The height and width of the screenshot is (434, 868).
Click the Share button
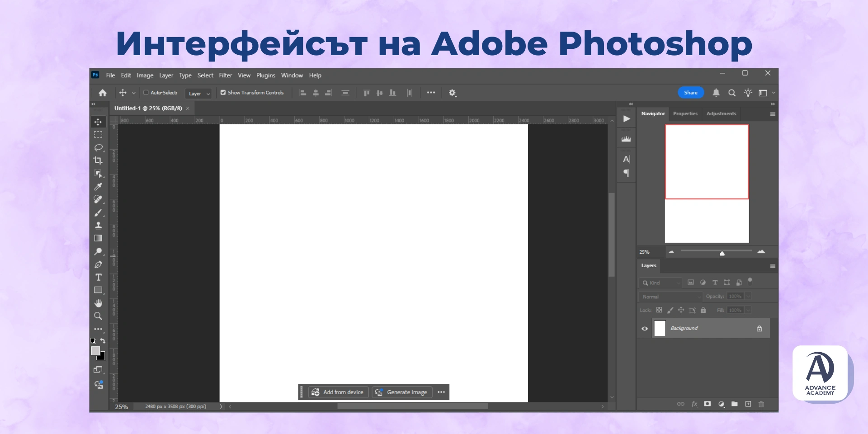tap(691, 92)
